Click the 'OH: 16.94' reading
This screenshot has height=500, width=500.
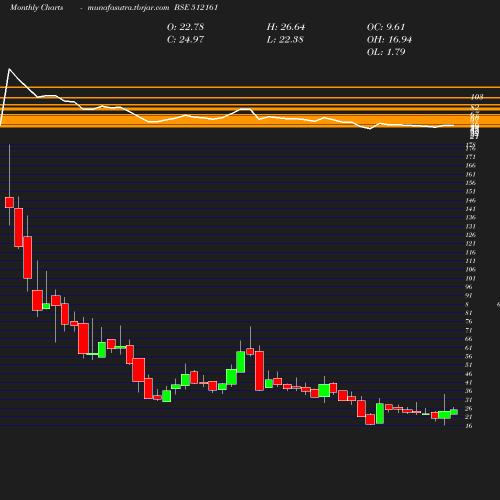coord(389,40)
